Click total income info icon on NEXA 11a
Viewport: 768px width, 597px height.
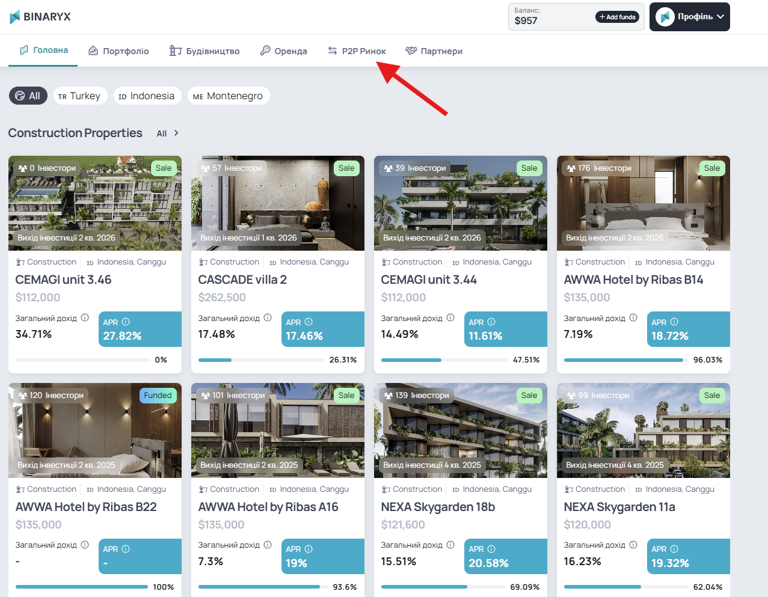633,545
